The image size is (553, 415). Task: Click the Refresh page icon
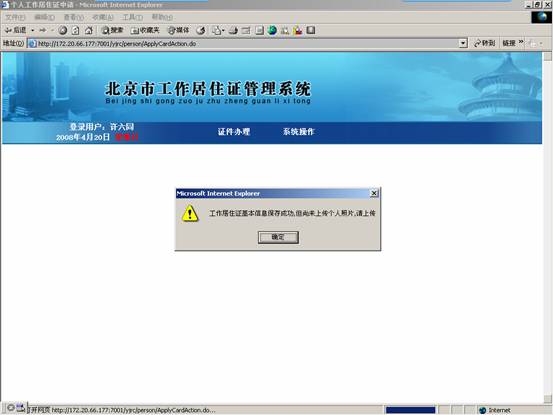click(x=75, y=30)
